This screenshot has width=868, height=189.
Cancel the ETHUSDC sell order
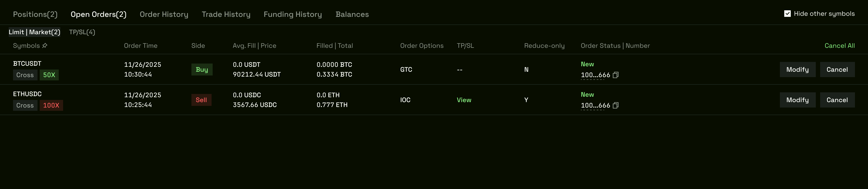click(x=837, y=100)
